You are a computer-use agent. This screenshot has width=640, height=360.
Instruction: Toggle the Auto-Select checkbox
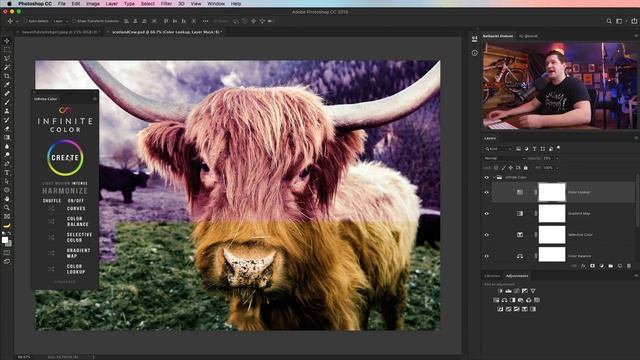26,21
